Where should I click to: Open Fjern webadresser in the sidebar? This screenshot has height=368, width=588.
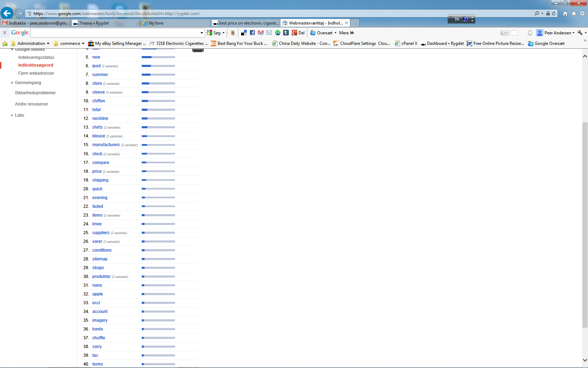point(36,73)
